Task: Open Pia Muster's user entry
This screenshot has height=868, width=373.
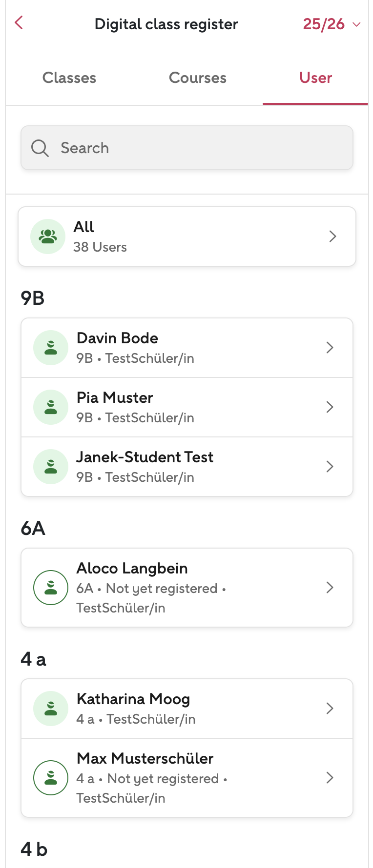Action: tap(186, 407)
